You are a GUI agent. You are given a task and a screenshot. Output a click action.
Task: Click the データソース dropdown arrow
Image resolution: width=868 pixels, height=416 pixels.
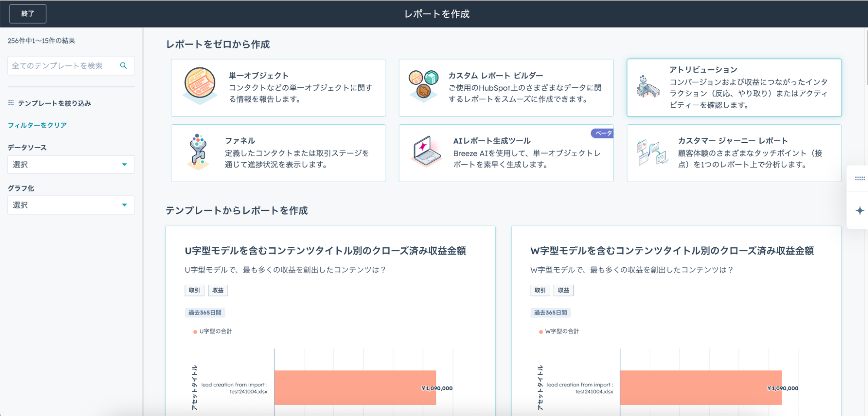click(x=125, y=165)
